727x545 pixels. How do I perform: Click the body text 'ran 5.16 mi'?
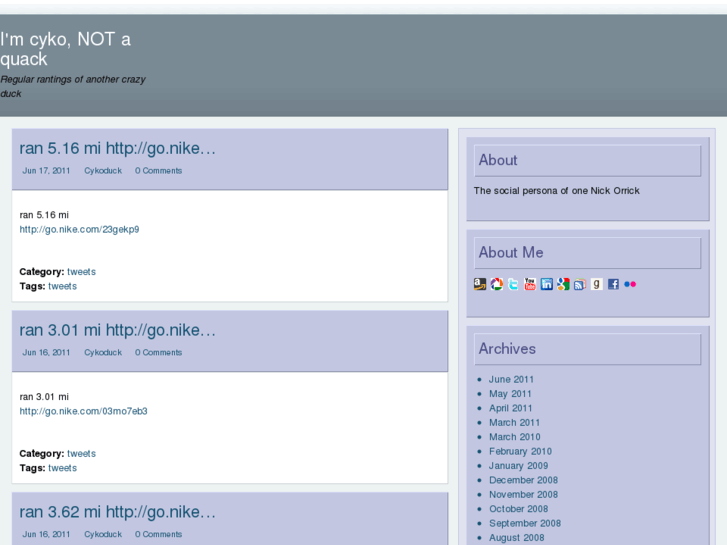point(44,215)
